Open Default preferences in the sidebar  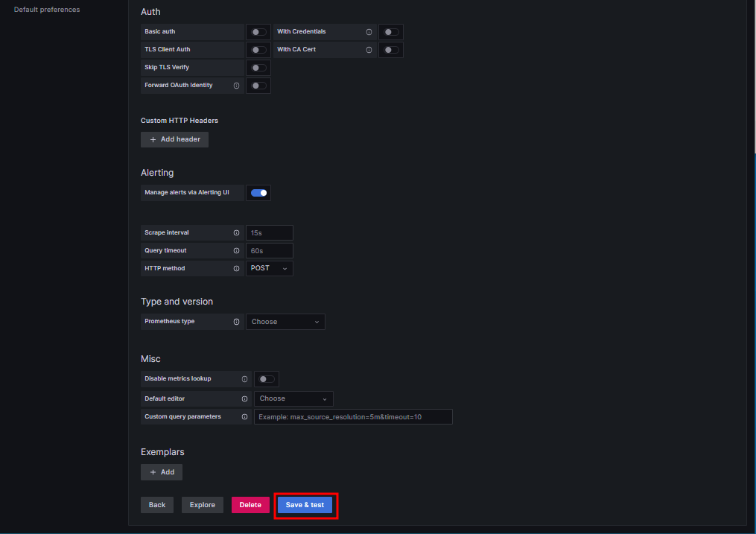47,10
